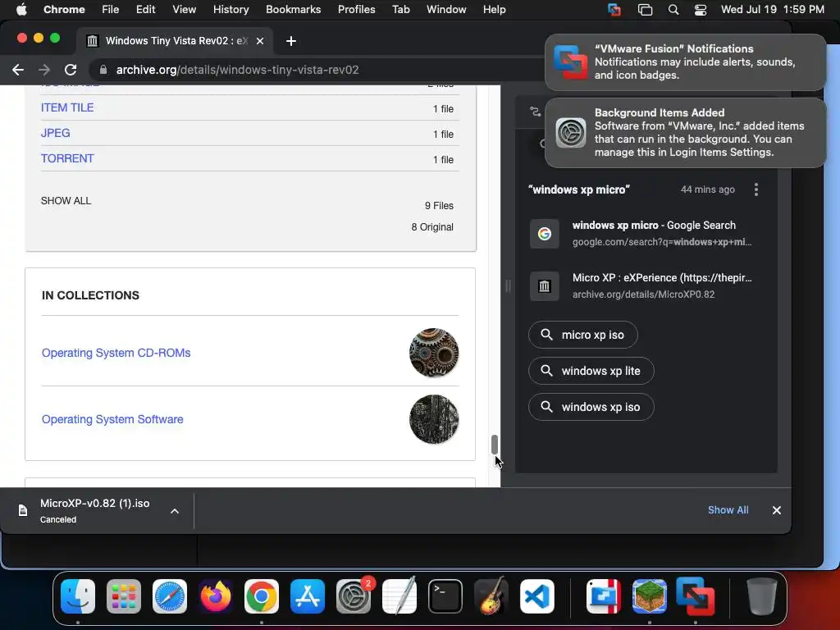Open the three-dot menu for windows xp micro journey

pyautogui.click(x=756, y=189)
